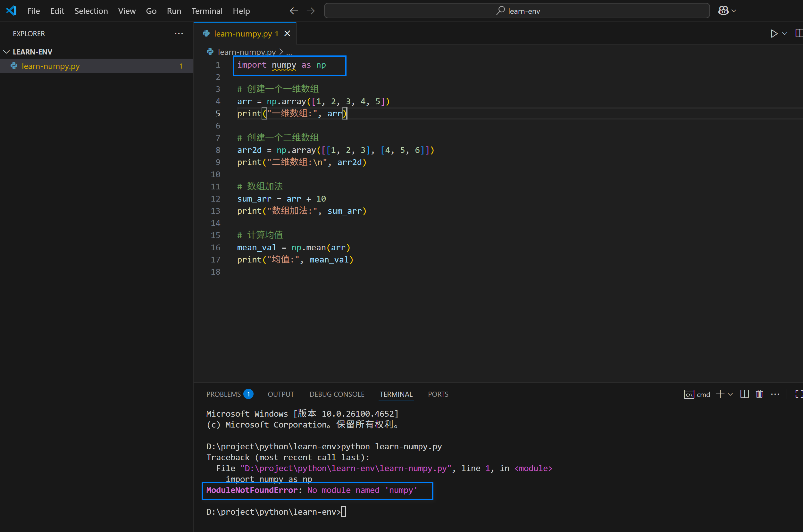803x532 pixels.
Task: Click the EXPLORER panel title
Action: pyautogui.click(x=29, y=34)
